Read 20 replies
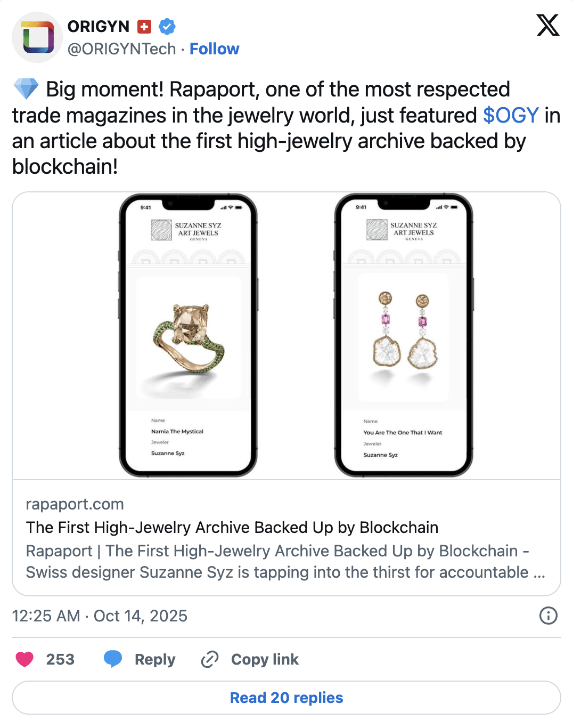 coord(286,698)
